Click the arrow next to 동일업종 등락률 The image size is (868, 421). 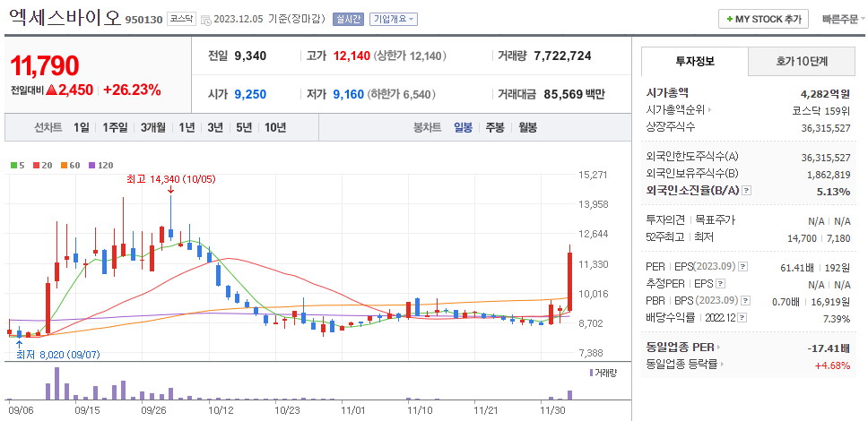[722, 365]
